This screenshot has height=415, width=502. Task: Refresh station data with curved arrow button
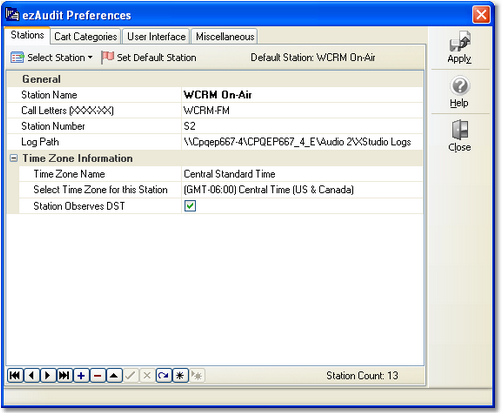pos(163,376)
